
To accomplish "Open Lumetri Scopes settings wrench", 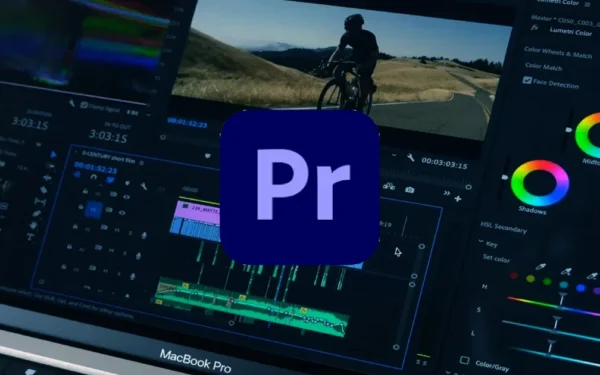I will (72, 103).
